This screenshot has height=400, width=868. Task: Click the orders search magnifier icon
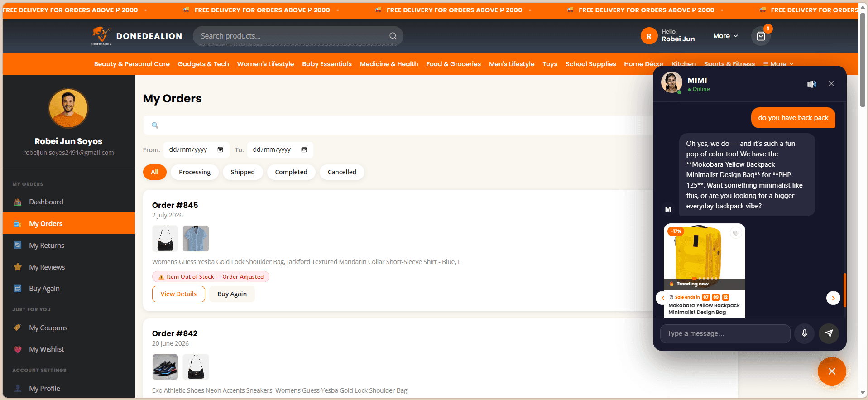tap(155, 125)
